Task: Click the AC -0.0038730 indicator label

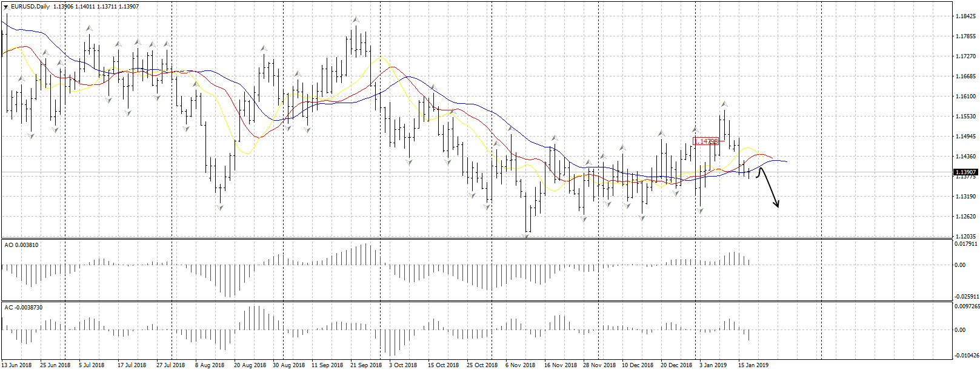Action: click(24, 308)
